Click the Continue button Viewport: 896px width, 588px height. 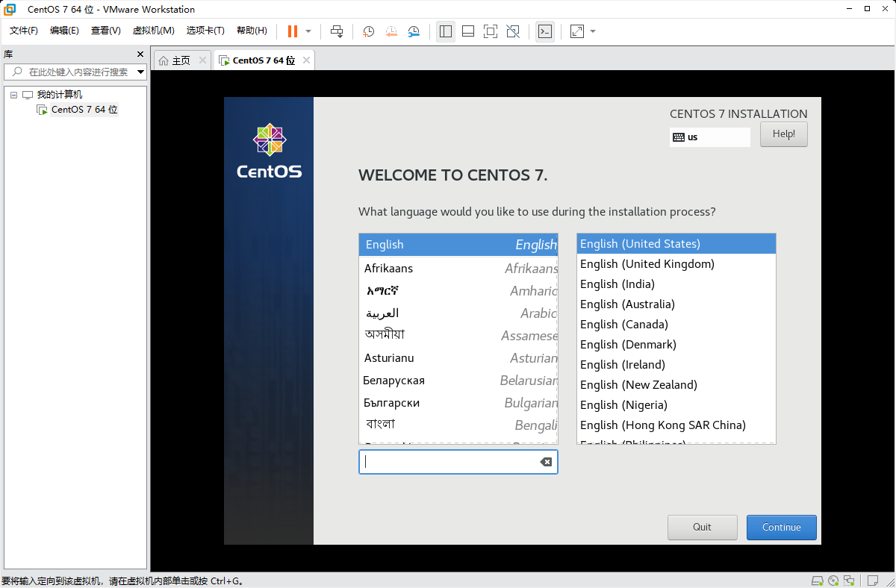click(782, 527)
